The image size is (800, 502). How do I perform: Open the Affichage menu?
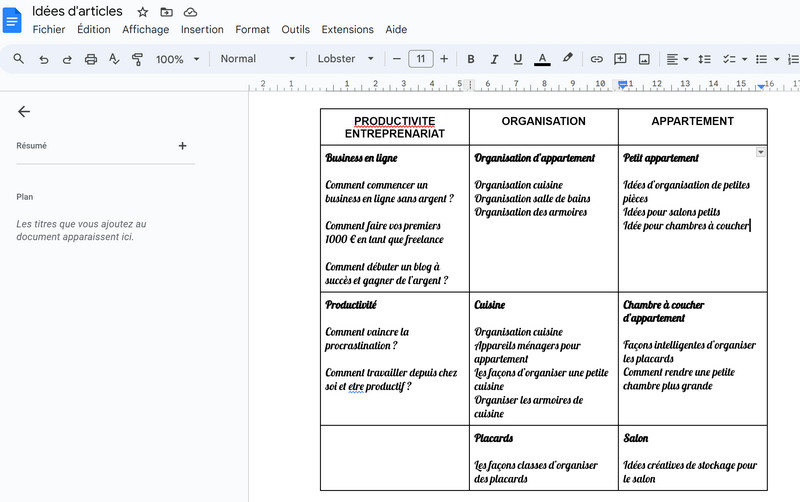point(145,30)
